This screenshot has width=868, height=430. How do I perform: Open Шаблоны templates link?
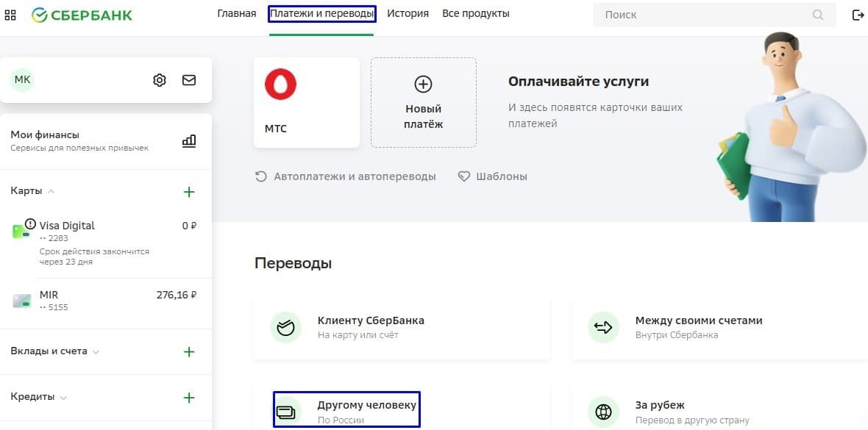click(x=493, y=176)
